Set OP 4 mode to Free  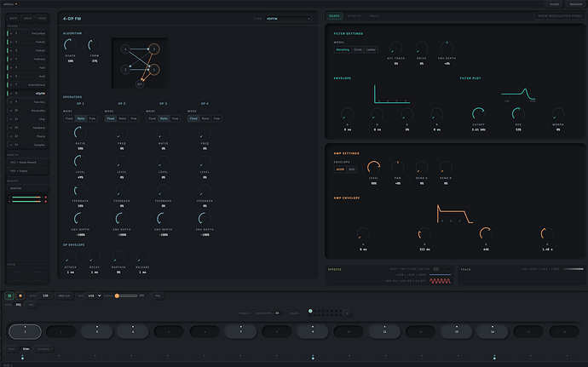click(216, 118)
